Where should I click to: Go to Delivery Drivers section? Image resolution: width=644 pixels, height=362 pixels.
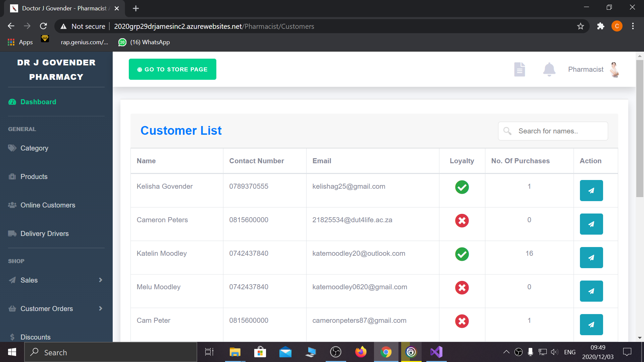point(44,234)
